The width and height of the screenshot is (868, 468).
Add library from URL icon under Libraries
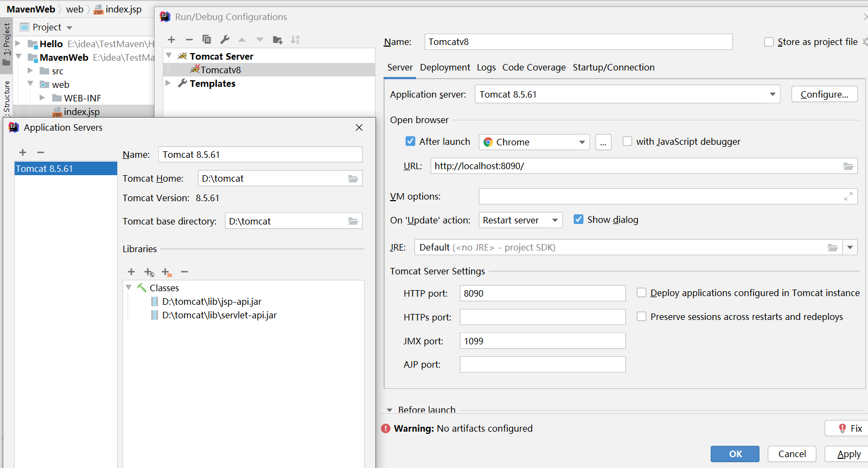pos(149,272)
